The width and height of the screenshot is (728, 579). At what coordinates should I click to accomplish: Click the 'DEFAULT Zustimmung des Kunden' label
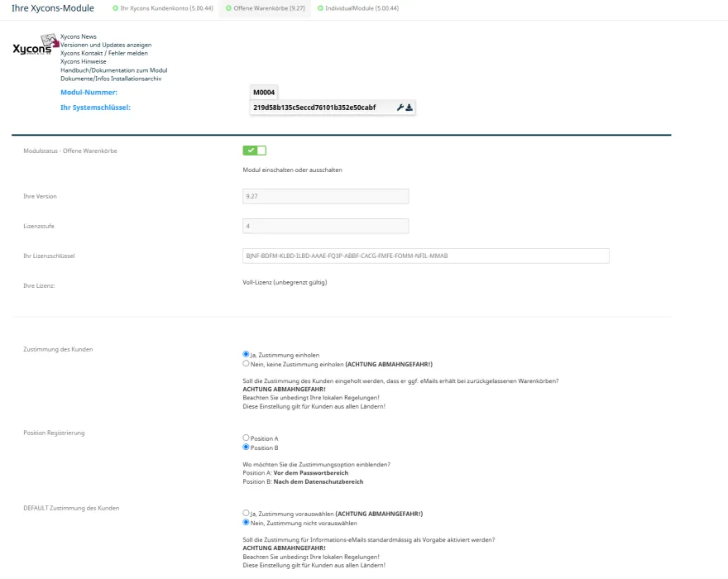coord(71,508)
